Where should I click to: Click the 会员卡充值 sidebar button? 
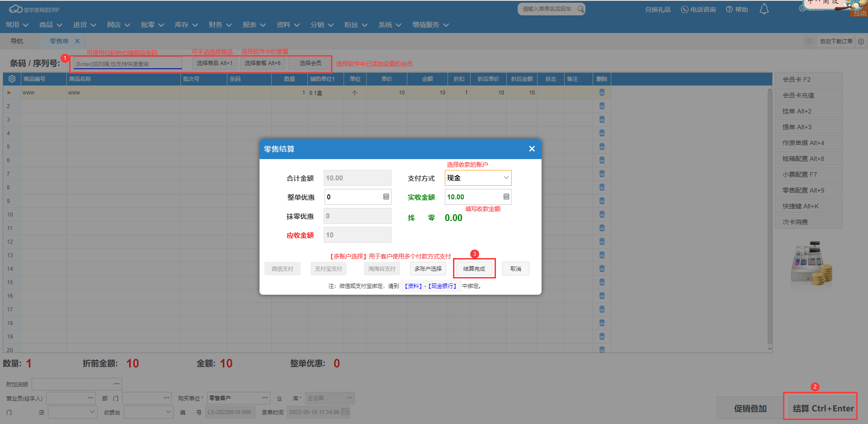808,95
